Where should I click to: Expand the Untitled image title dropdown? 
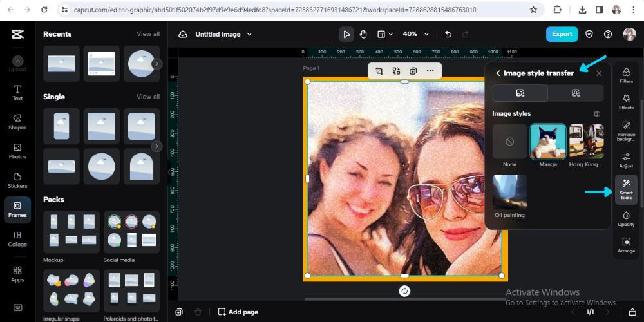click(249, 35)
